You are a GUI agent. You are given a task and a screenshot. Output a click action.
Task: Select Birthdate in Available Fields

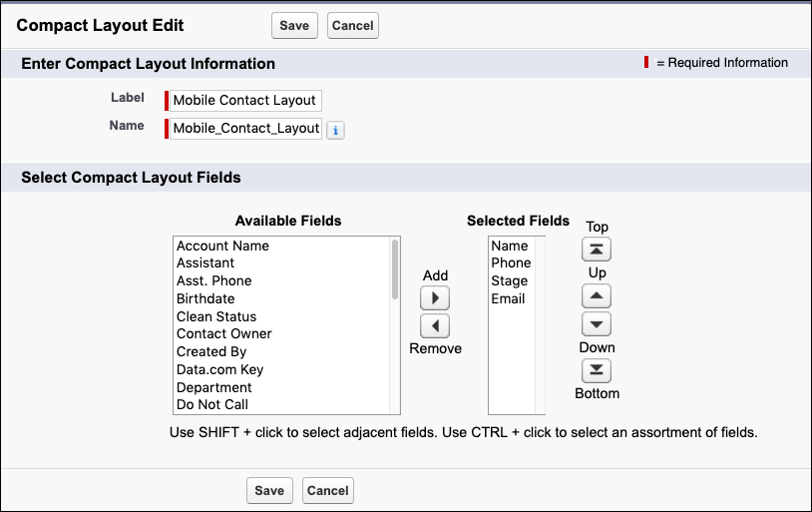(282, 298)
